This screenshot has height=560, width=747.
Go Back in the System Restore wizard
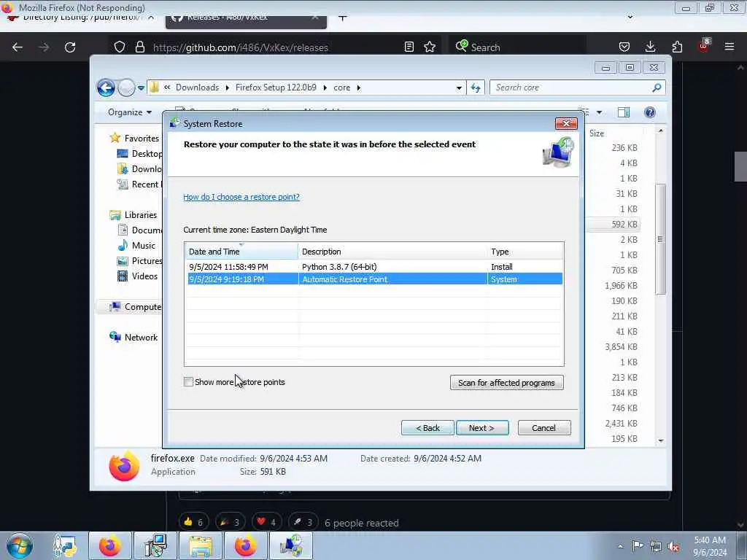(427, 427)
